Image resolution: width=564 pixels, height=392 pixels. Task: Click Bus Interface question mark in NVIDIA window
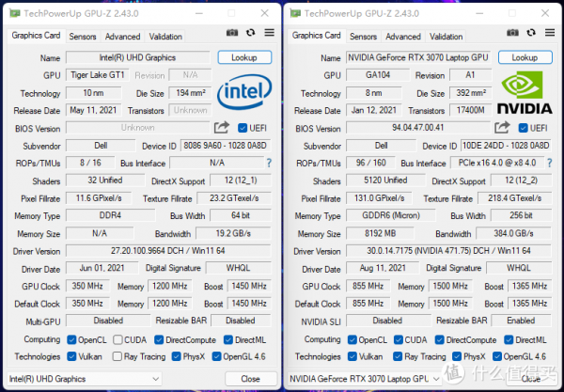pyautogui.click(x=550, y=163)
